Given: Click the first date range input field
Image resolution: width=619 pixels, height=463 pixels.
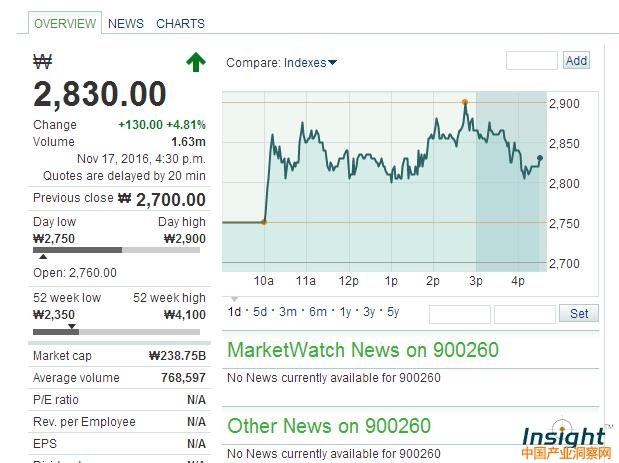Looking at the screenshot, I should coord(459,314).
